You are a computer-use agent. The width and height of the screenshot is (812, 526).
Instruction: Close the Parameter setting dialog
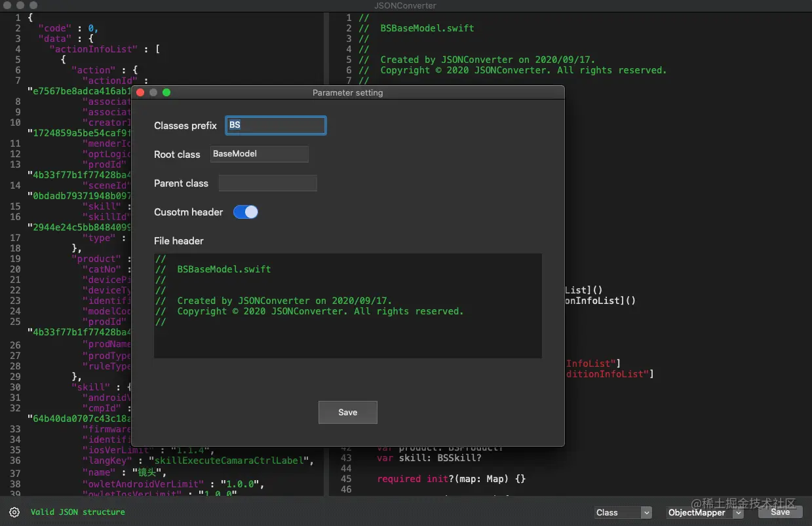140,92
